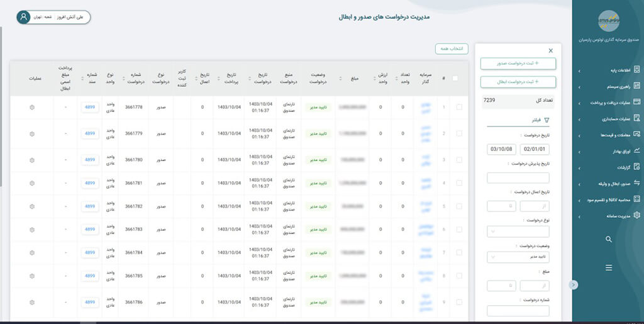Click the شماره درخواست filter input field

tap(518, 310)
